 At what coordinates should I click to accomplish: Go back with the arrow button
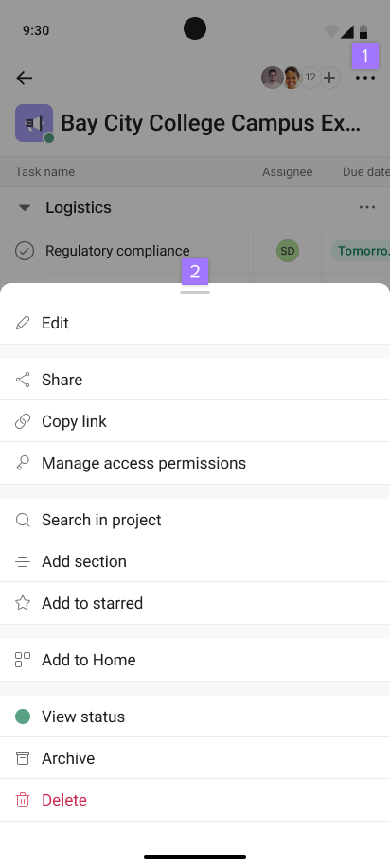[25, 78]
